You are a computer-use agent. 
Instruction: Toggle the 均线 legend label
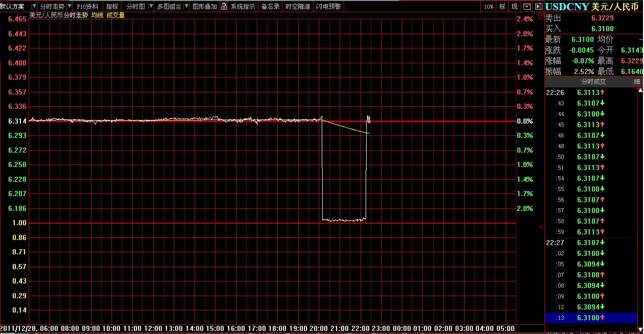click(x=97, y=15)
